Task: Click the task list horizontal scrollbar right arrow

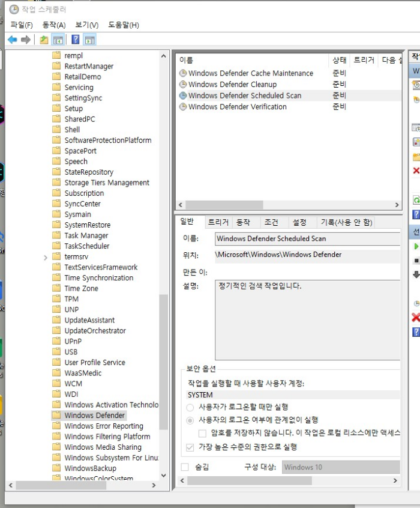Action: [397, 205]
